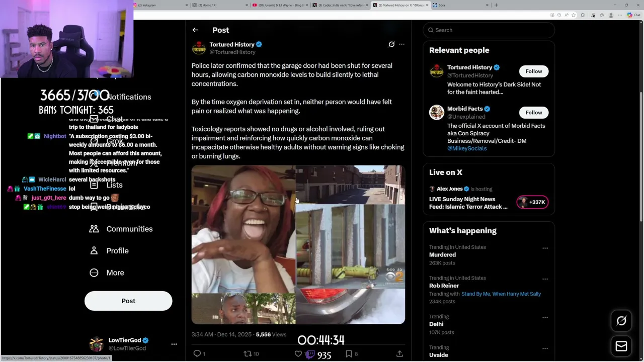Follow Tortured History
Screen dimensions: 644x362
pos(534,71)
